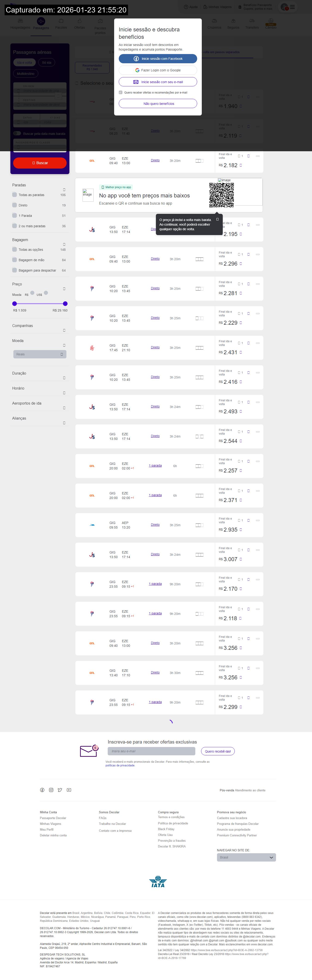Screen dimensions: 312x980
Task: Open Decolar's YouTube channel from the footer
Action: pyautogui.click(x=69, y=790)
